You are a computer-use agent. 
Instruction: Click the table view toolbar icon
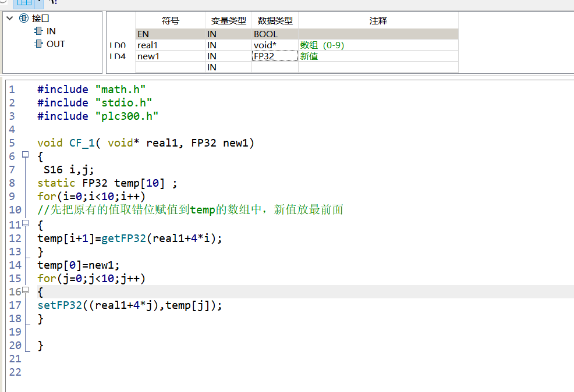click(x=24, y=2)
